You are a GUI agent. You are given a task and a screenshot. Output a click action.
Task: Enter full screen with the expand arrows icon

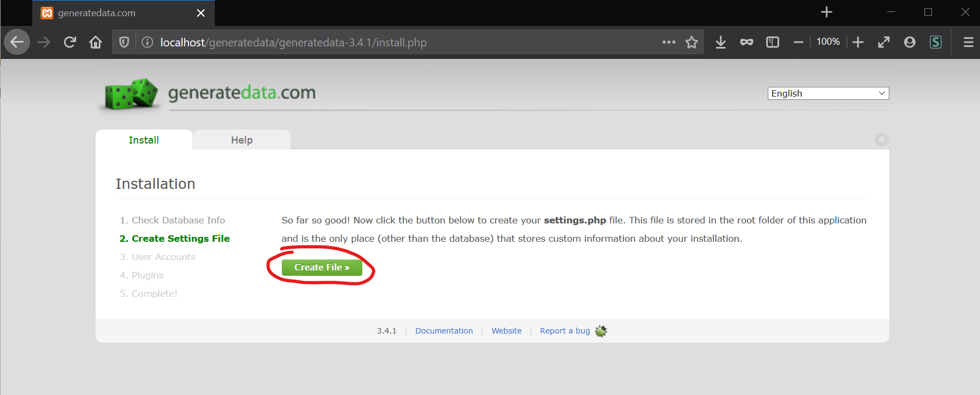884,42
